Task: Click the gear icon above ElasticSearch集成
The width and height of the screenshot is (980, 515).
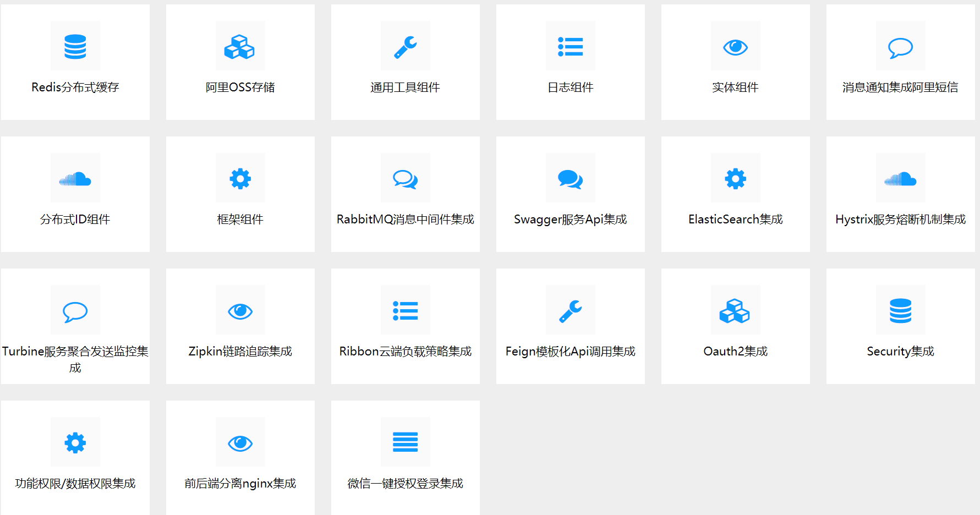Action: [736, 179]
